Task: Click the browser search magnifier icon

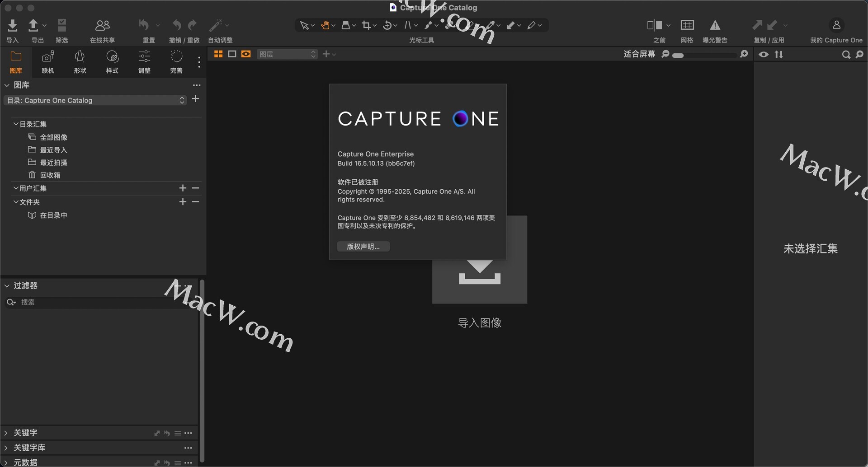Action: [846, 55]
